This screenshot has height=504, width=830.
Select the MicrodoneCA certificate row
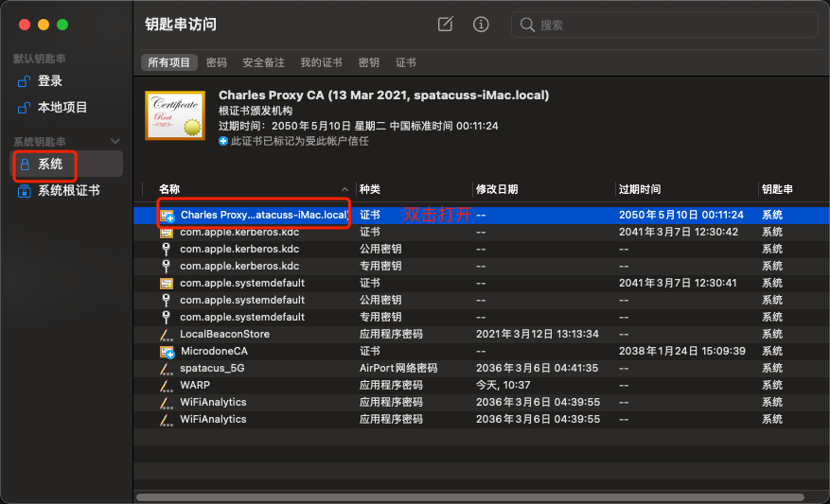click(481, 351)
